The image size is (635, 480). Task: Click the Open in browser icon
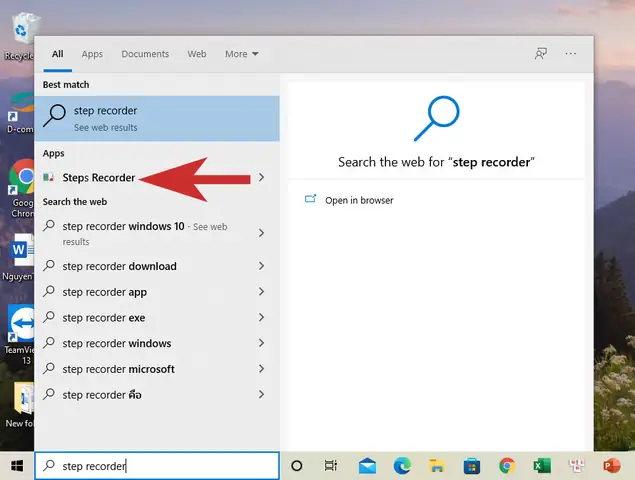[310, 199]
